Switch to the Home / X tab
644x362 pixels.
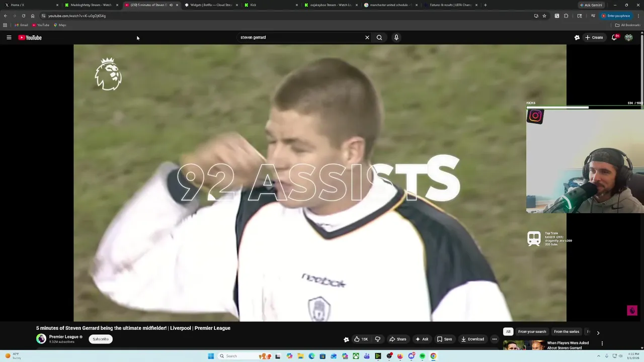click(x=30, y=5)
